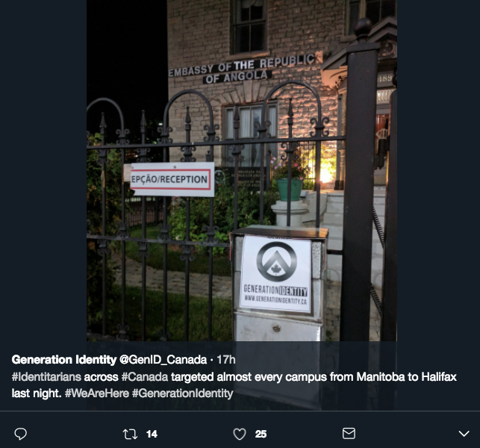Click the reply speech bubble icon
The image size is (480, 448).
[20, 434]
